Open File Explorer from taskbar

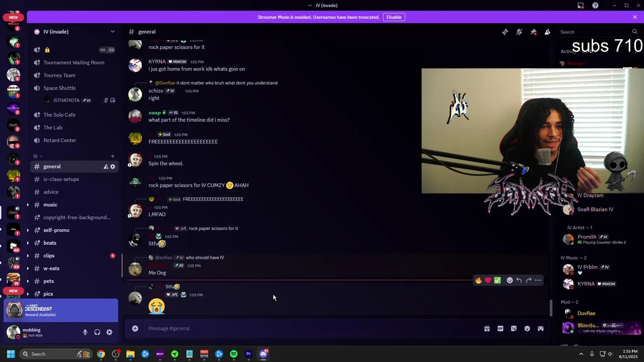pos(130,354)
